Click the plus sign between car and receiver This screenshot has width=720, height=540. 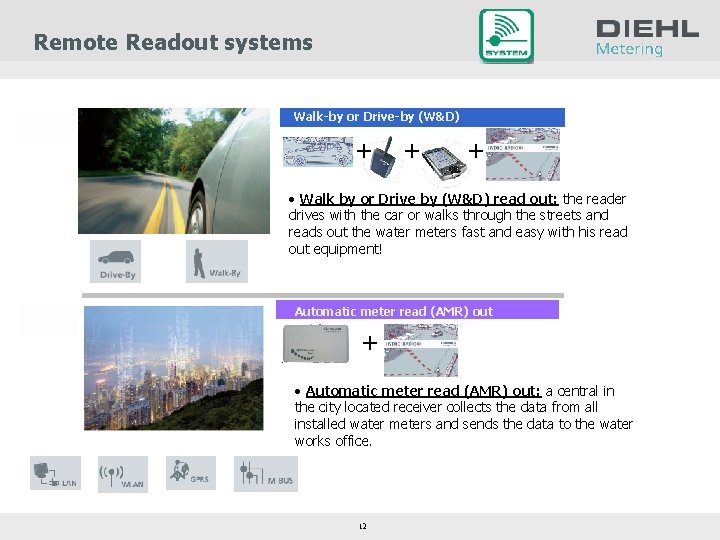click(x=364, y=151)
